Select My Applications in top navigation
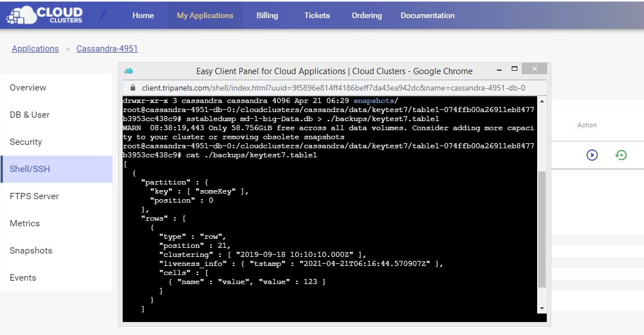The height and width of the screenshot is (335, 644). tap(205, 16)
